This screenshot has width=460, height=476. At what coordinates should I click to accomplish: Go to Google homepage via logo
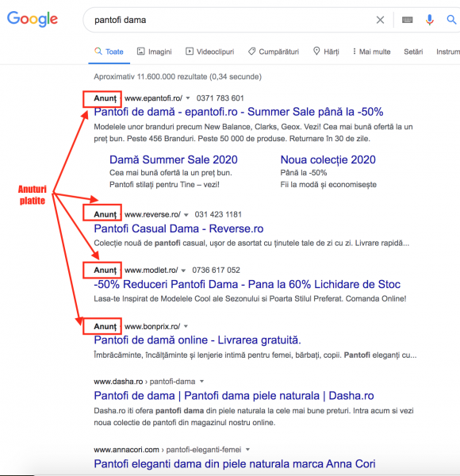(33, 19)
